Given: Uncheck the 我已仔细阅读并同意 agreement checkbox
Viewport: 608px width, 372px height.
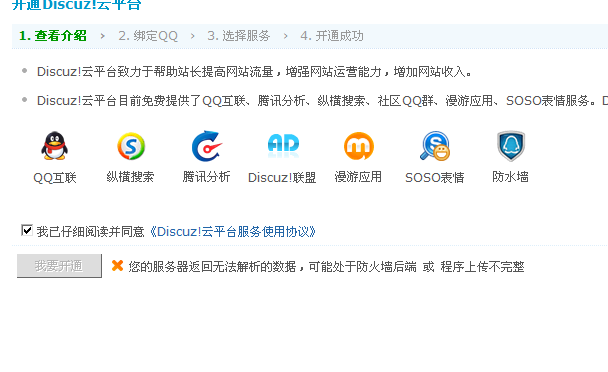Looking at the screenshot, I should (x=27, y=230).
